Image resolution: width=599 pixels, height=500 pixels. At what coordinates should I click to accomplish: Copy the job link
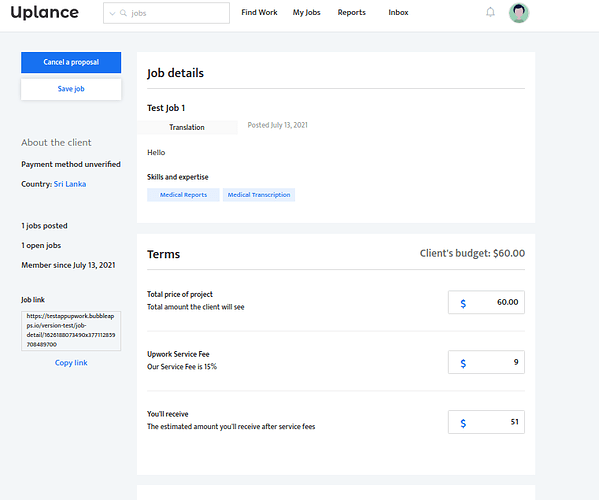(71, 362)
